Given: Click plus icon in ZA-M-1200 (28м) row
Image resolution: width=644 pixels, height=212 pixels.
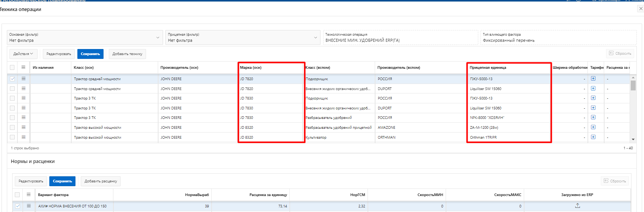Looking at the screenshot, I should (593, 127).
